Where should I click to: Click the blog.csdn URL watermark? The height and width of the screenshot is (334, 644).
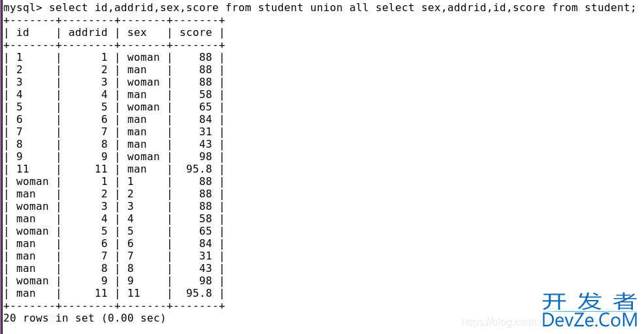click(x=502, y=322)
